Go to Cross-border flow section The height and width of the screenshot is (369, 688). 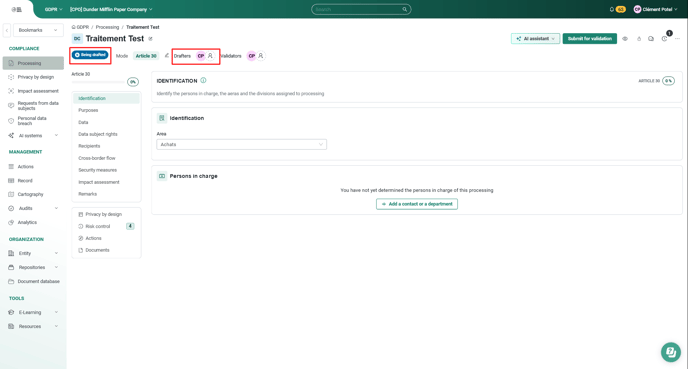tap(97, 158)
